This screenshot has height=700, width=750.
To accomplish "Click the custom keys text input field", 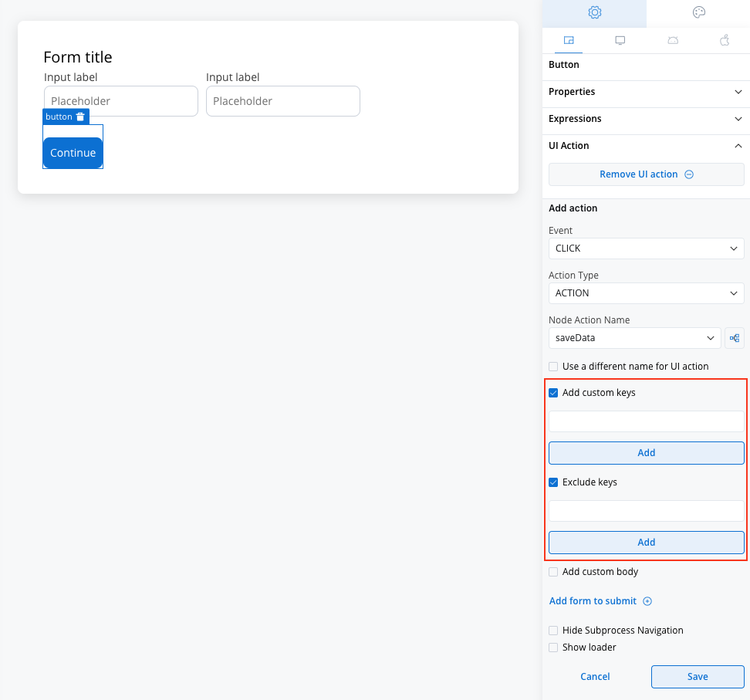I will [x=646, y=421].
